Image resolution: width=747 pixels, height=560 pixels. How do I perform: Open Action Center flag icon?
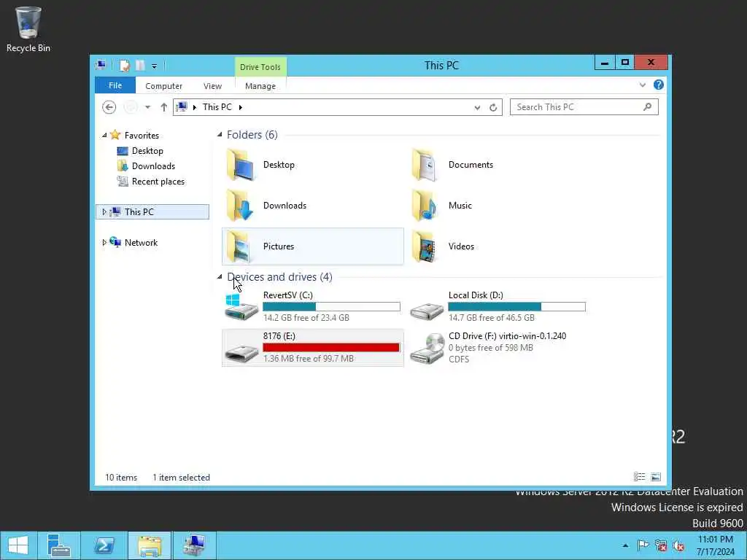[643, 545]
